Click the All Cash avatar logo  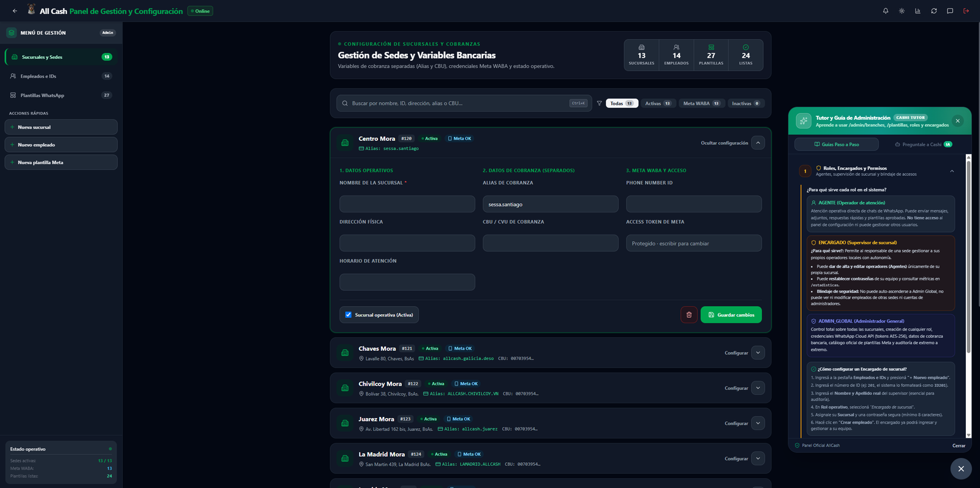coord(31,10)
